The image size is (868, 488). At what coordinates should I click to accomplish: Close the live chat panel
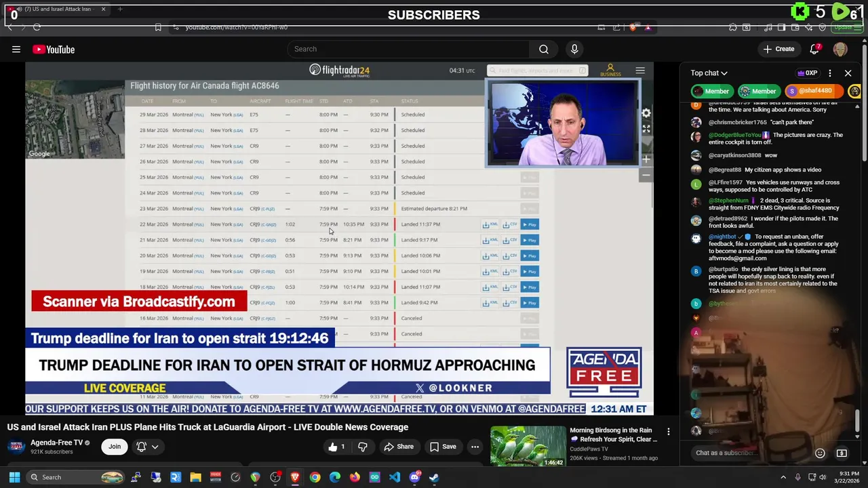click(x=848, y=73)
